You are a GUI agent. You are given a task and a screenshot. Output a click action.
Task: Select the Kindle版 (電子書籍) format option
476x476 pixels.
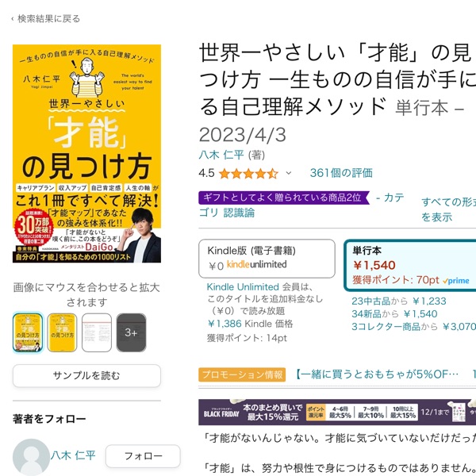tap(267, 259)
